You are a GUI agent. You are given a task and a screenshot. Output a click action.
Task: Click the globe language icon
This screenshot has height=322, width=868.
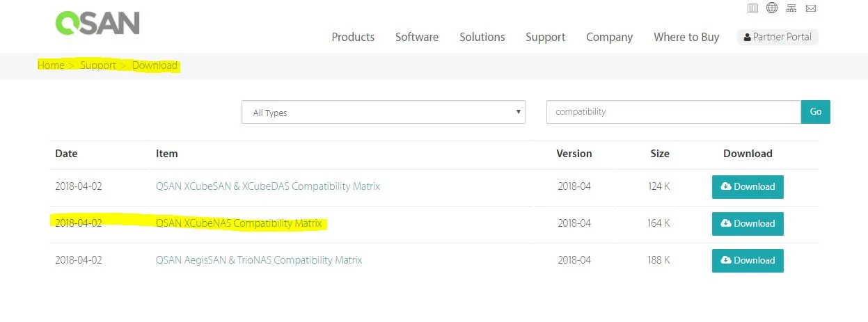(x=772, y=8)
